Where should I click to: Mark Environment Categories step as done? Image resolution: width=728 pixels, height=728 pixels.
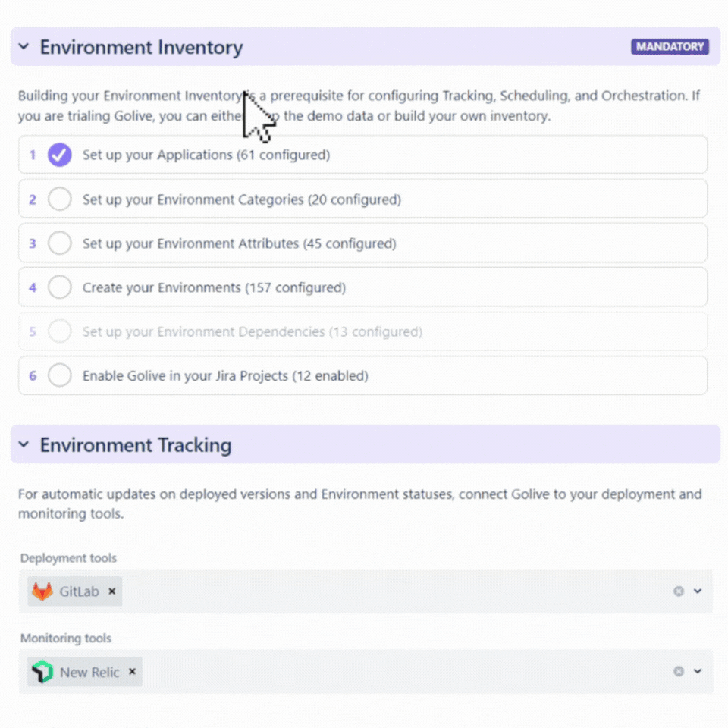tap(59, 199)
